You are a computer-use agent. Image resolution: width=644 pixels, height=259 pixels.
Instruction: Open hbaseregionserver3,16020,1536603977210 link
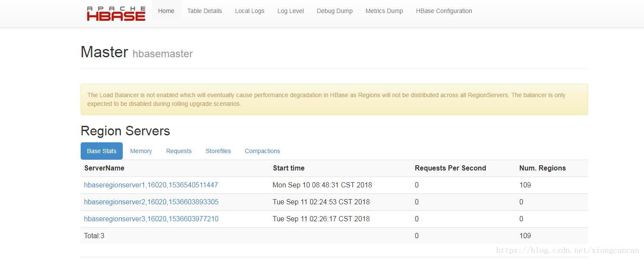(x=151, y=219)
